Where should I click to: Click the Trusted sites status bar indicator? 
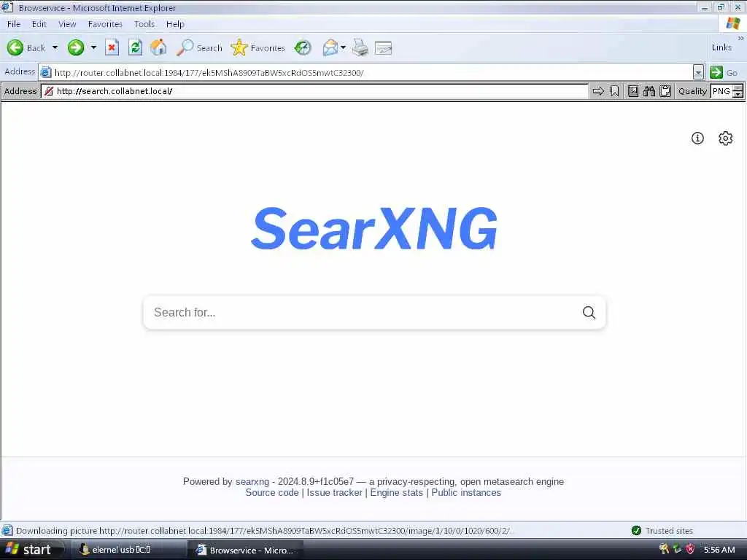[x=662, y=531]
